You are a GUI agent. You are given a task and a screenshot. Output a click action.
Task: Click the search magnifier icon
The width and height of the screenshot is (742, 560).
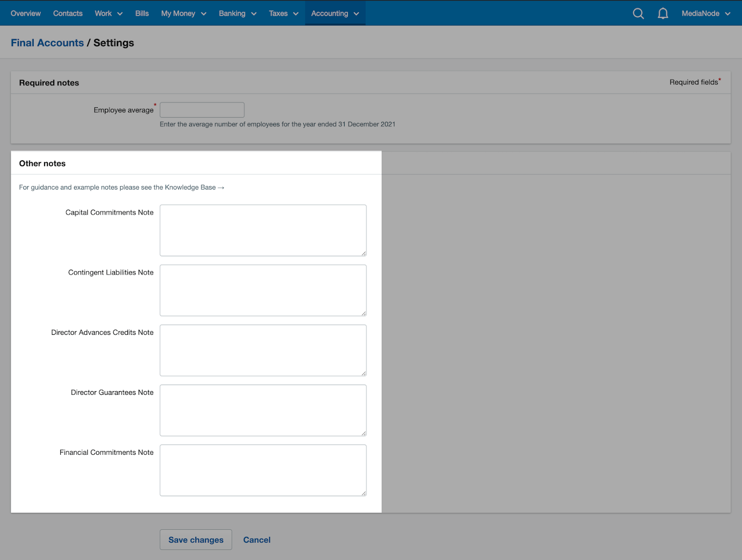tap(638, 13)
